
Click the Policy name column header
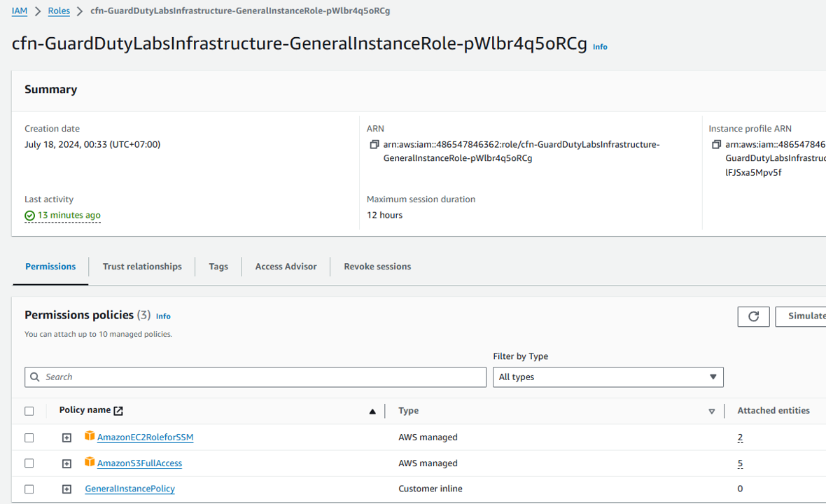coord(85,410)
